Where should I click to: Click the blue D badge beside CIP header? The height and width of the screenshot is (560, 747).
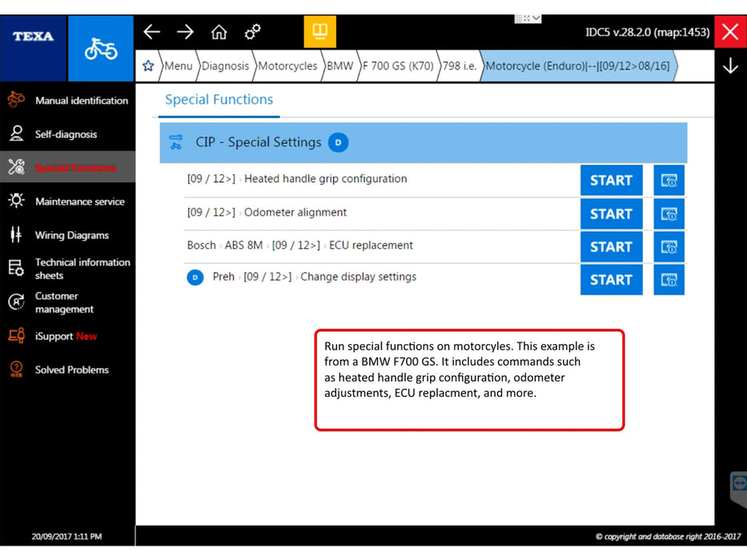(338, 142)
